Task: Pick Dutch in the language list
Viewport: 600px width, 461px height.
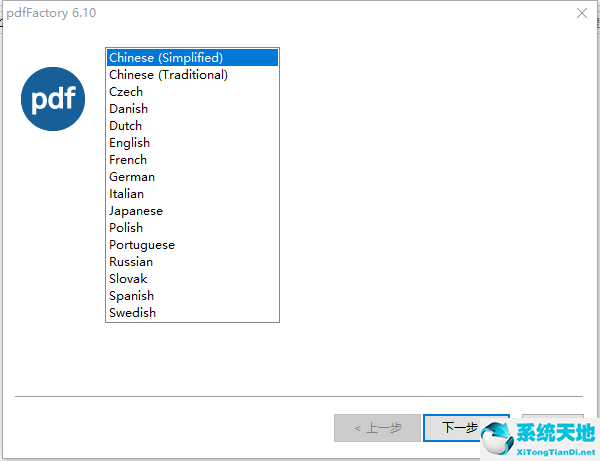Action: pos(192,125)
